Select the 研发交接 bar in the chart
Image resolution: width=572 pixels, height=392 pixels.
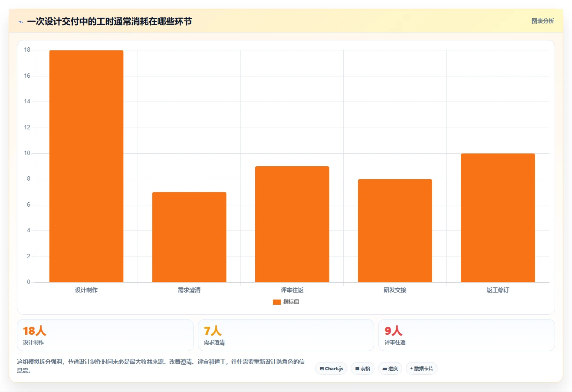pyautogui.click(x=395, y=231)
